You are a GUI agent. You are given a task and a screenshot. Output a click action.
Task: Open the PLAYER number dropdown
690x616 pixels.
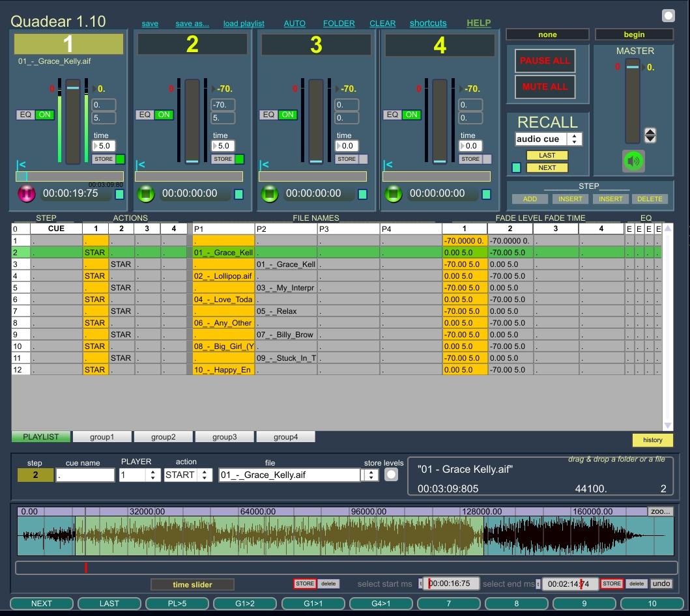[139, 475]
